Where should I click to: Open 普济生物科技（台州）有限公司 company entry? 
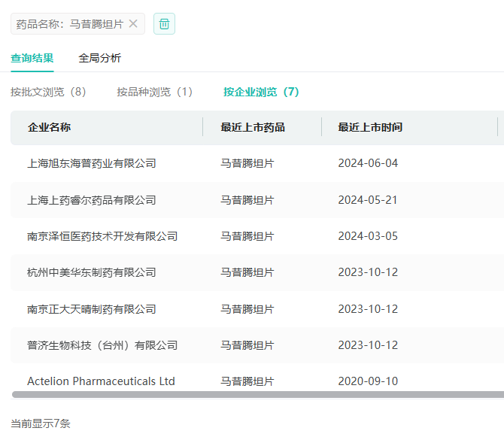pyautogui.click(x=102, y=345)
